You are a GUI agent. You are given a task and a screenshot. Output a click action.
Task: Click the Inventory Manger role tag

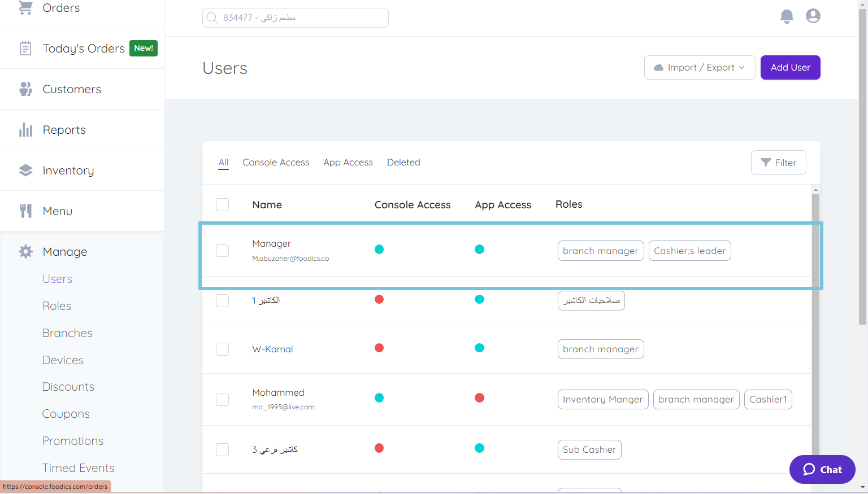[x=603, y=399]
